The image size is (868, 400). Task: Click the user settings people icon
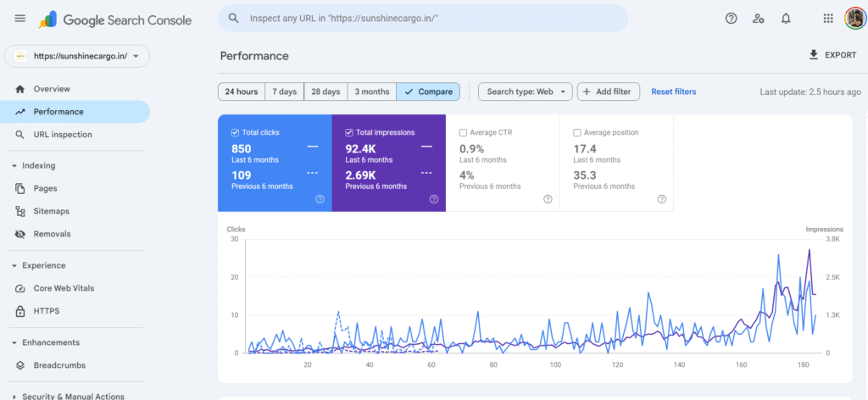coord(759,19)
